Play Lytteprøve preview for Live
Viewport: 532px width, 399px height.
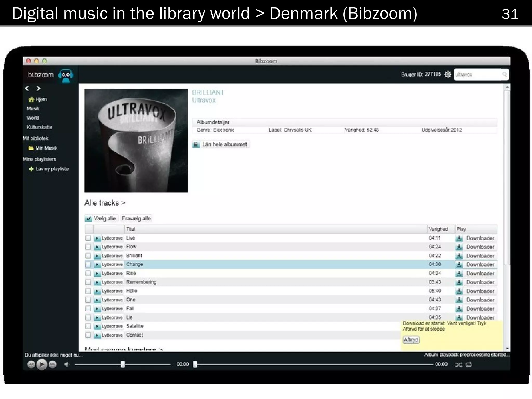(97, 238)
